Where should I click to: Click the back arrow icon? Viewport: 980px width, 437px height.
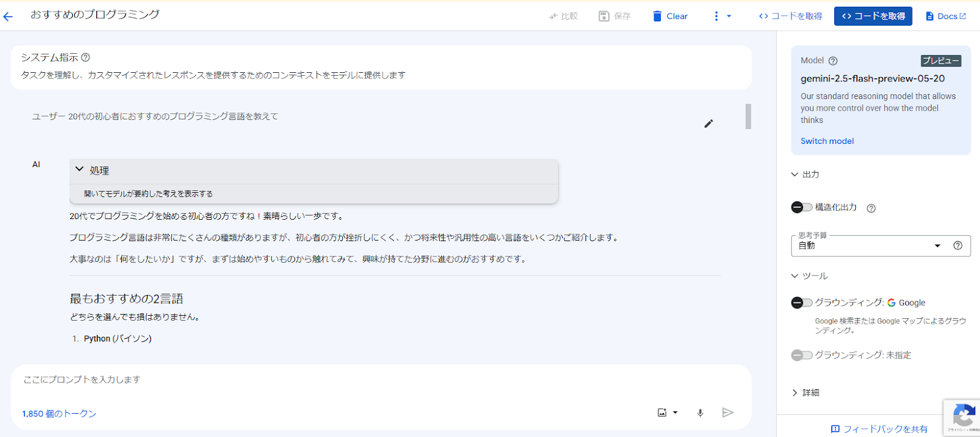click(8, 17)
